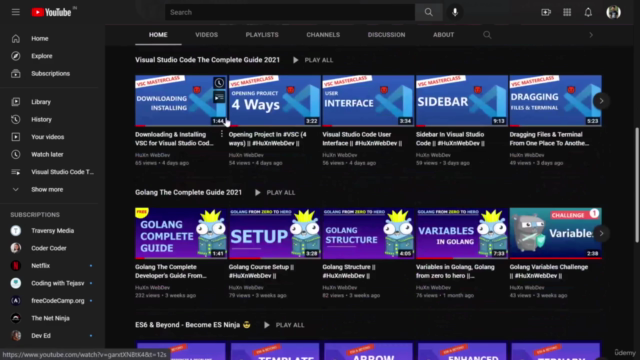This screenshot has width=640, height=360.
Task: Open Golang Complete Guide thumbnail
Action: click(181, 233)
